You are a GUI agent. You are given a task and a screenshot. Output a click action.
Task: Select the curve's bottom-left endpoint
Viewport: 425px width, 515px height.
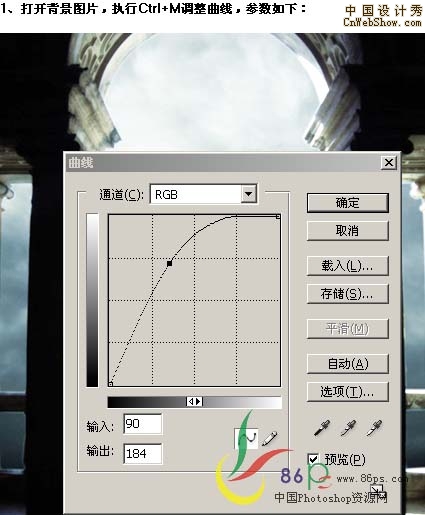(x=110, y=384)
